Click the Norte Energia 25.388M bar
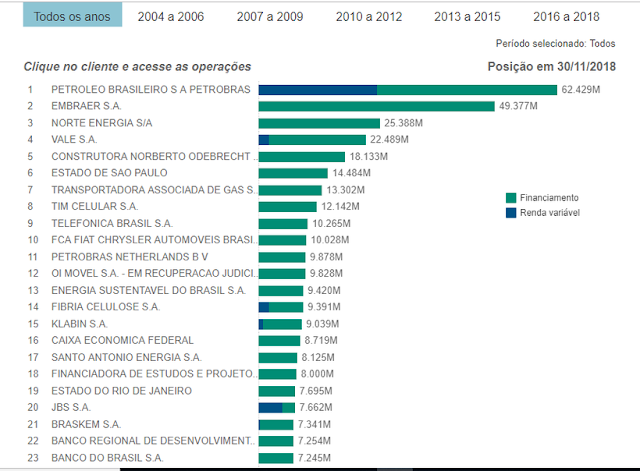Image resolution: width=640 pixels, height=471 pixels. click(319, 123)
